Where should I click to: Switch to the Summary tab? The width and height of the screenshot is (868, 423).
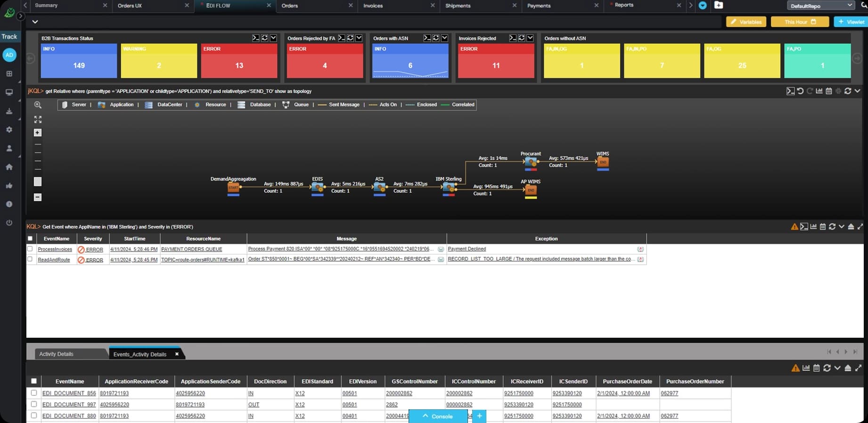(x=46, y=5)
